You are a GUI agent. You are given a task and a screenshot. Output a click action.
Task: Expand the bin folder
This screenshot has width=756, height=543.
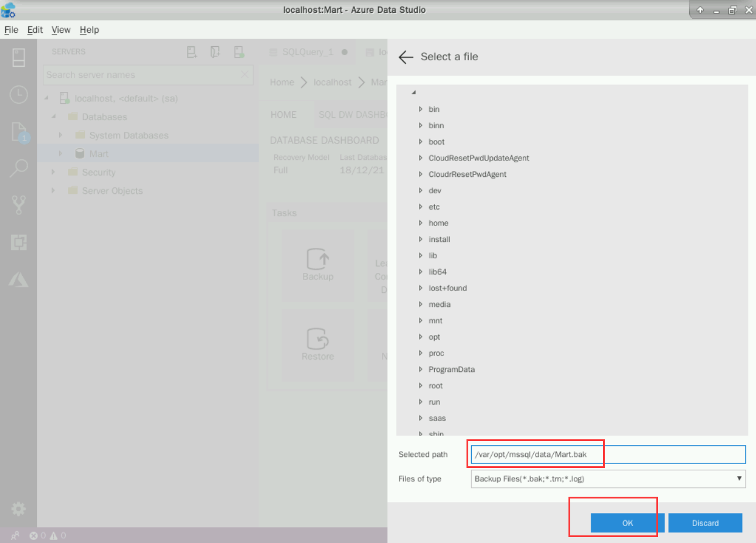pos(421,110)
